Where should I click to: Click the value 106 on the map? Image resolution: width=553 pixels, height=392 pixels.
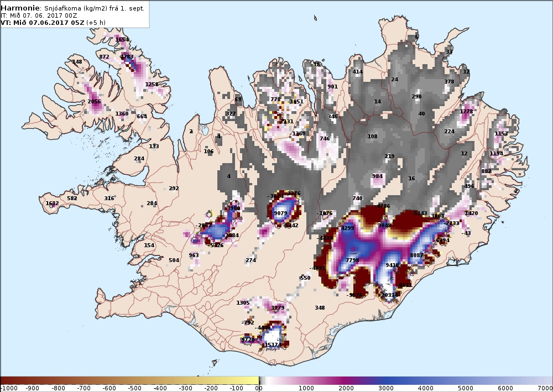[x=209, y=151]
